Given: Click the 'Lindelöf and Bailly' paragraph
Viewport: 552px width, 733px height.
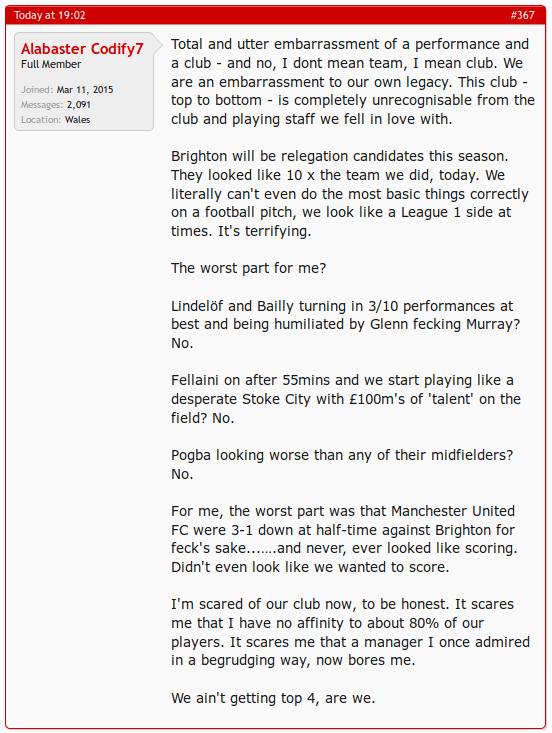Looking at the screenshot, I should point(345,324).
